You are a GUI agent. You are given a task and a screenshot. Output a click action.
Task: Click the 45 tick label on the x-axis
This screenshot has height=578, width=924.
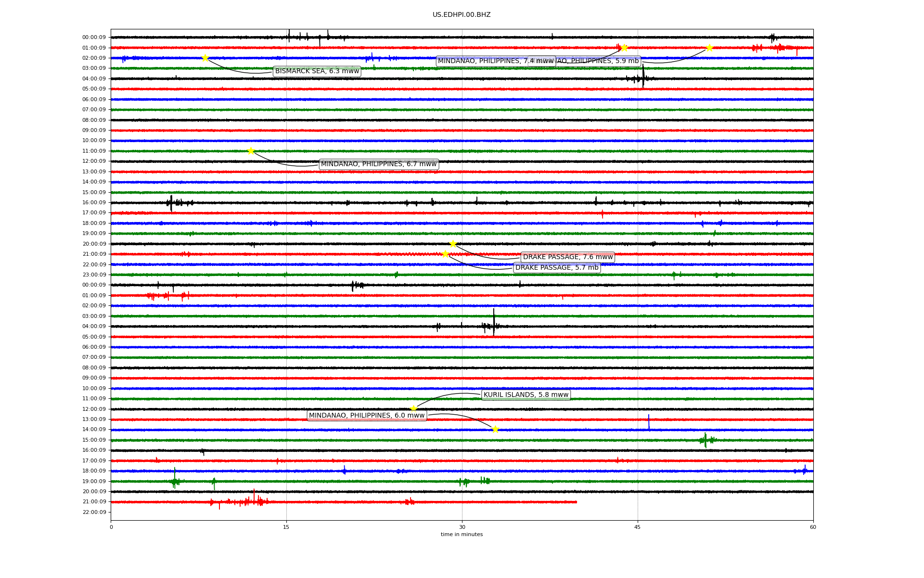pos(638,527)
